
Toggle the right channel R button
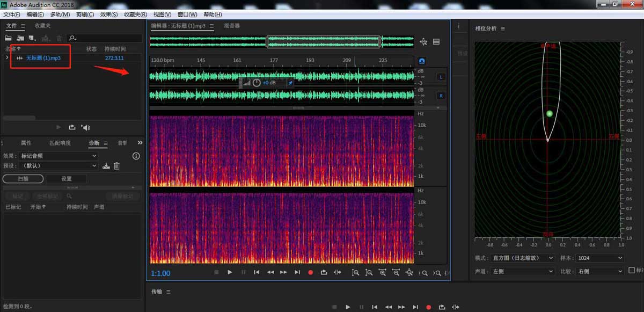click(441, 96)
